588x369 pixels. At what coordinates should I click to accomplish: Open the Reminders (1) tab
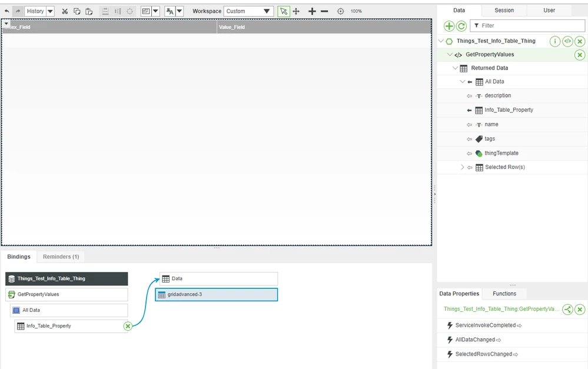61,257
